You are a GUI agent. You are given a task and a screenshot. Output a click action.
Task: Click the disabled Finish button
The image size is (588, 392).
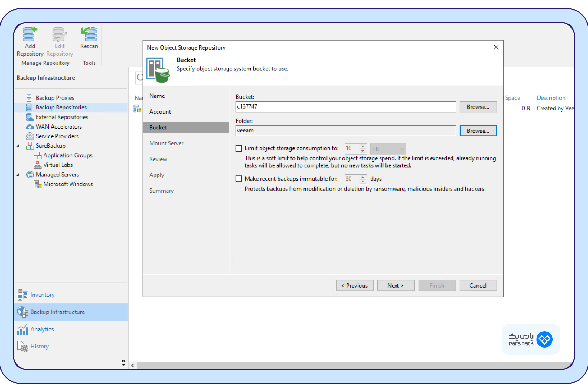tap(437, 286)
